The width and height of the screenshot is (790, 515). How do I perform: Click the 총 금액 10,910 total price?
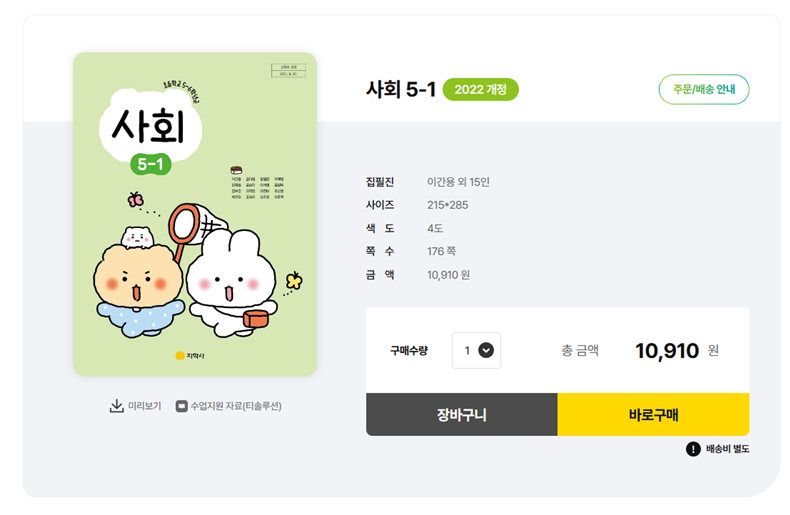click(667, 350)
